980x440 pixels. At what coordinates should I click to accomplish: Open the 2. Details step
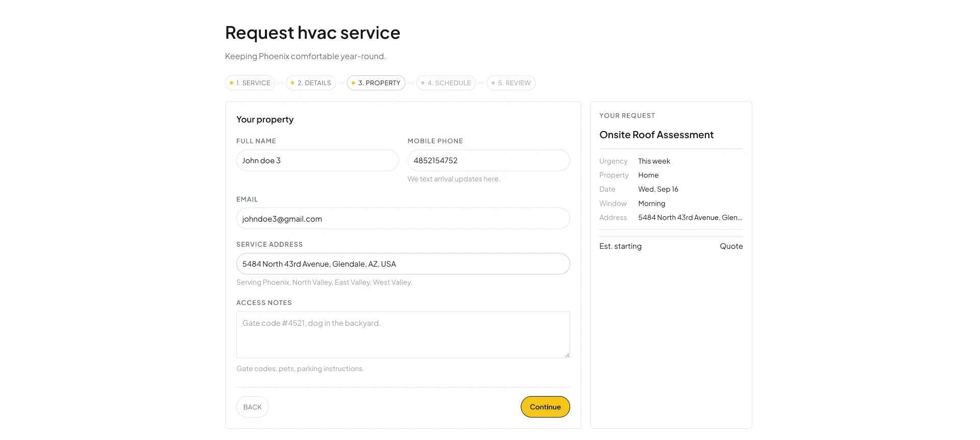tap(311, 83)
